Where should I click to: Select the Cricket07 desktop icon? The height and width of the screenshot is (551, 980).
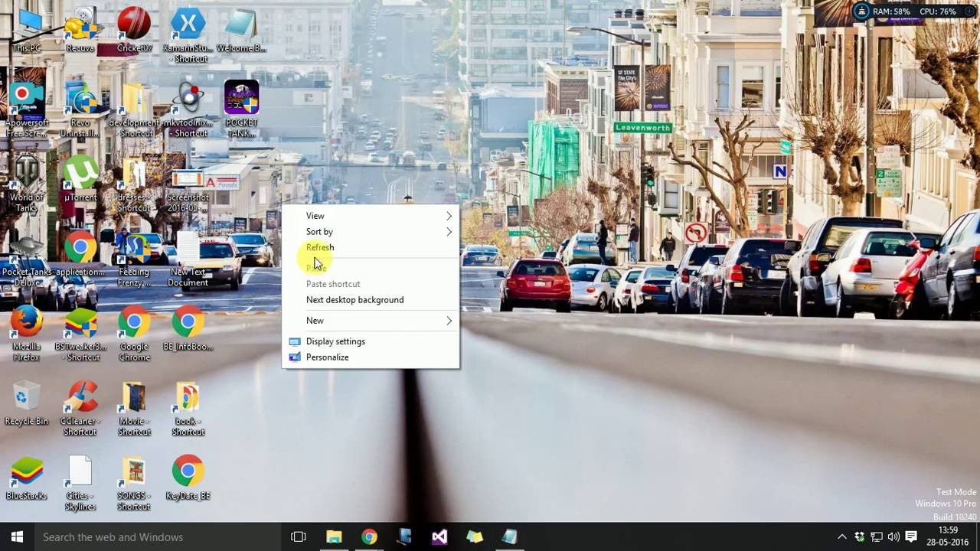(134, 24)
